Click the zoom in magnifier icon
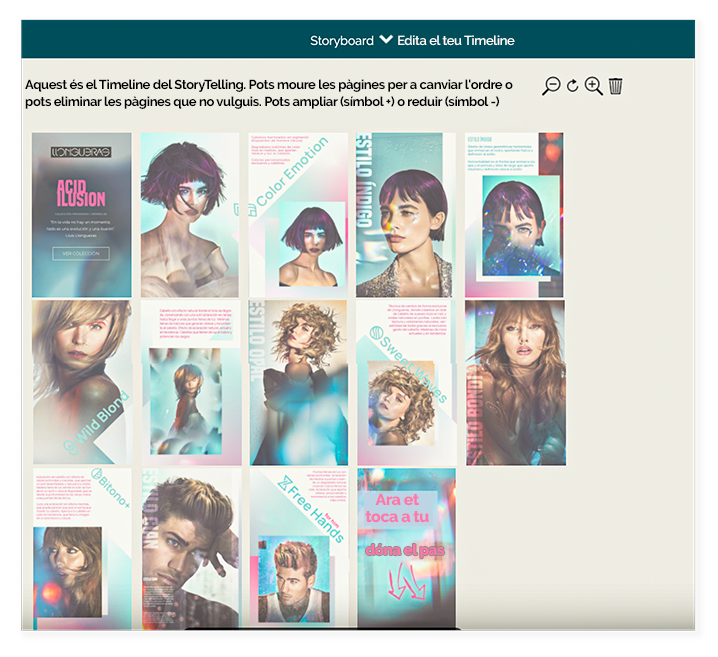 [x=593, y=86]
